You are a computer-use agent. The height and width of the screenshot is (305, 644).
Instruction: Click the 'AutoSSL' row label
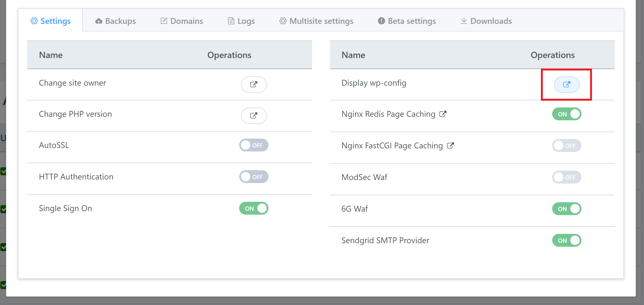coord(54,145)
